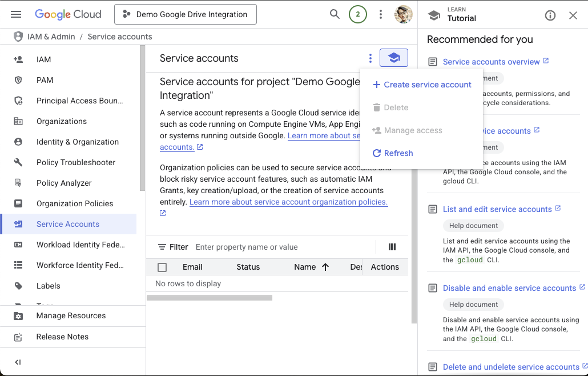Click the Actions column header

385,267
